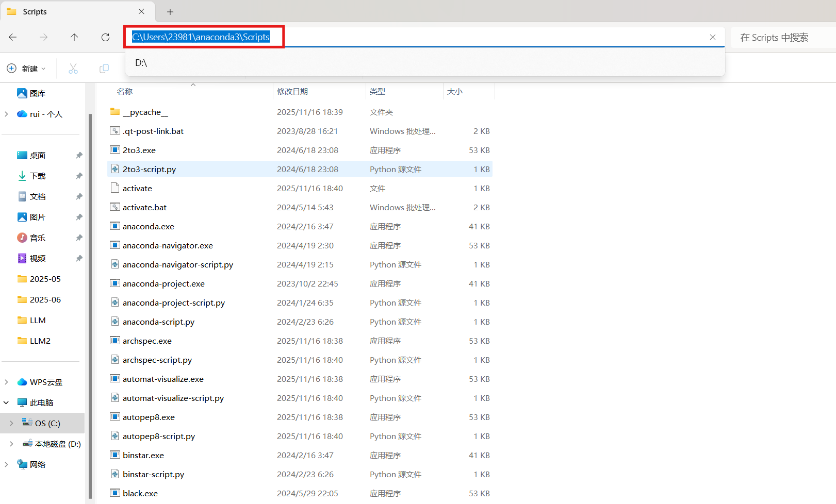Close the Scripts tab
Viewport: 836px width, 504px height.
point(141,11)
